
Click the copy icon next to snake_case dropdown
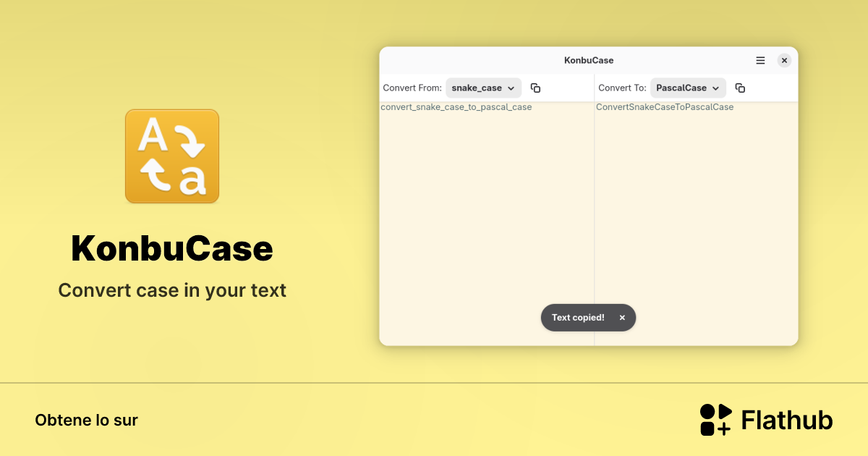point(535,87)
